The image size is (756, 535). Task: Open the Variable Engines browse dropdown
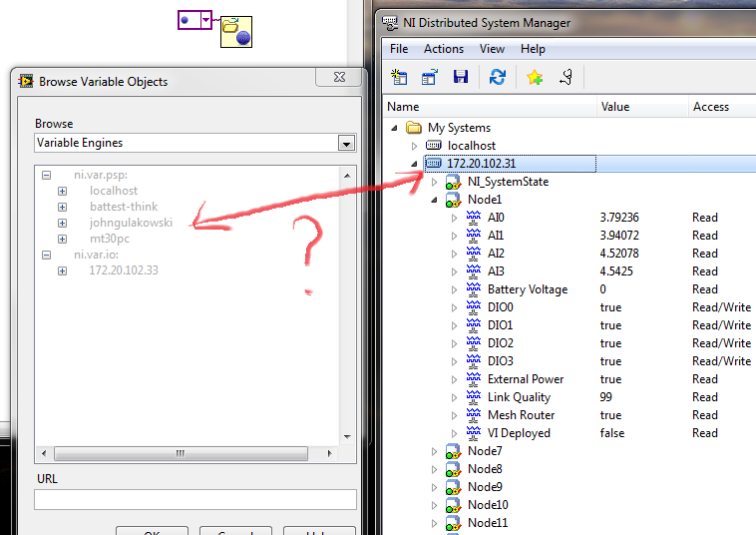(346, 144)
